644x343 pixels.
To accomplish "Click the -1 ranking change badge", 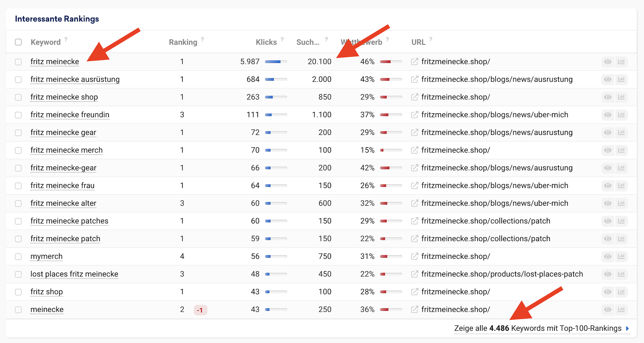I will pos(200,310).
